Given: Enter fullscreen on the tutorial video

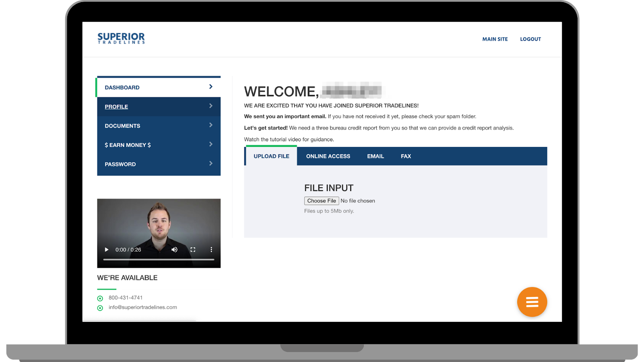Looking at the screenshot, I should pos(193,250).
